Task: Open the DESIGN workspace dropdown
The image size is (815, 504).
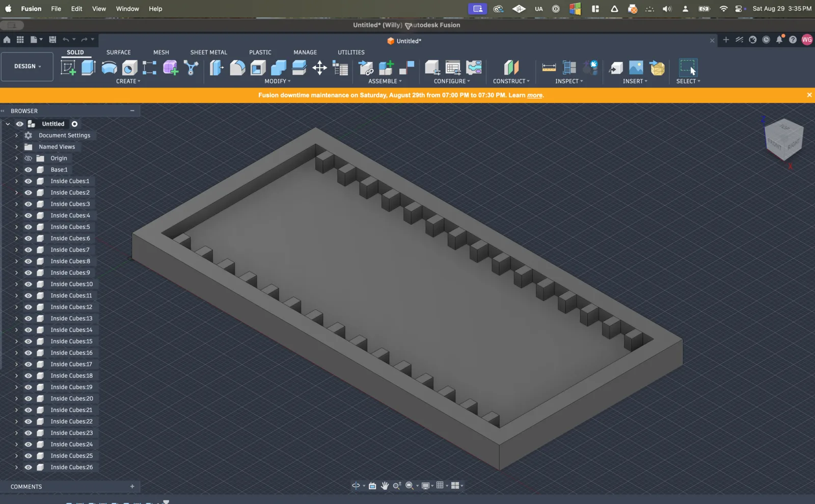Action: pyautogui.click(x=27, y=67)
